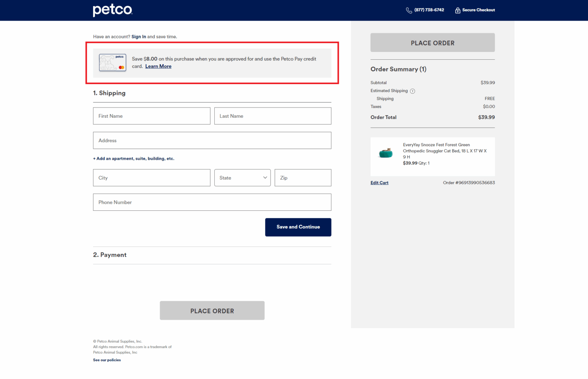Open See our policies
The width and height of the screenshot is (588, 379).
(106, 360)
